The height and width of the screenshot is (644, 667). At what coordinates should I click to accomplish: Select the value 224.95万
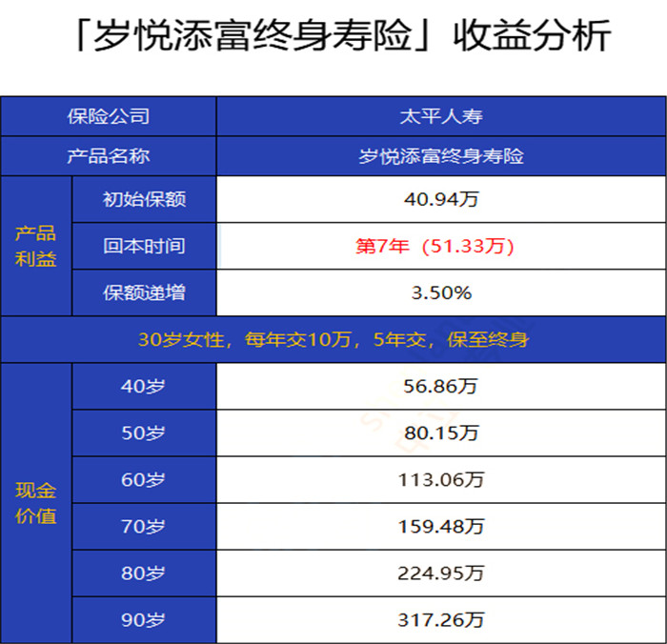[x=441, y=574]
